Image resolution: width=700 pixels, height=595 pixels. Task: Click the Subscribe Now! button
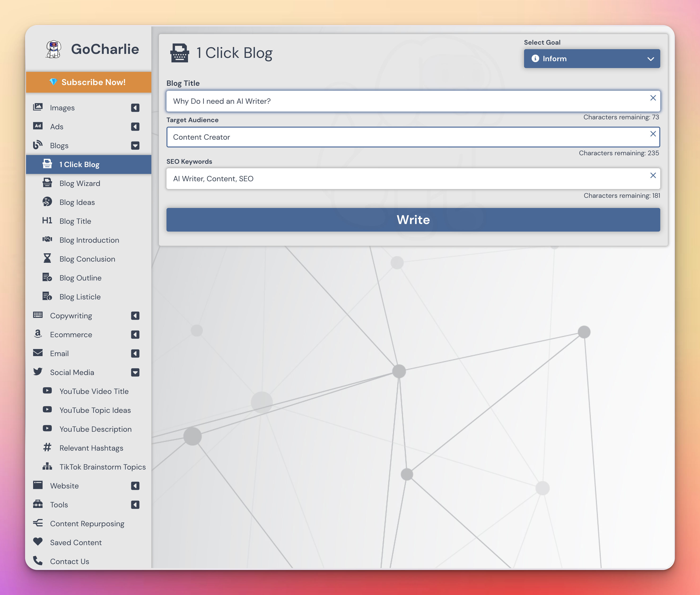(89, 82)
